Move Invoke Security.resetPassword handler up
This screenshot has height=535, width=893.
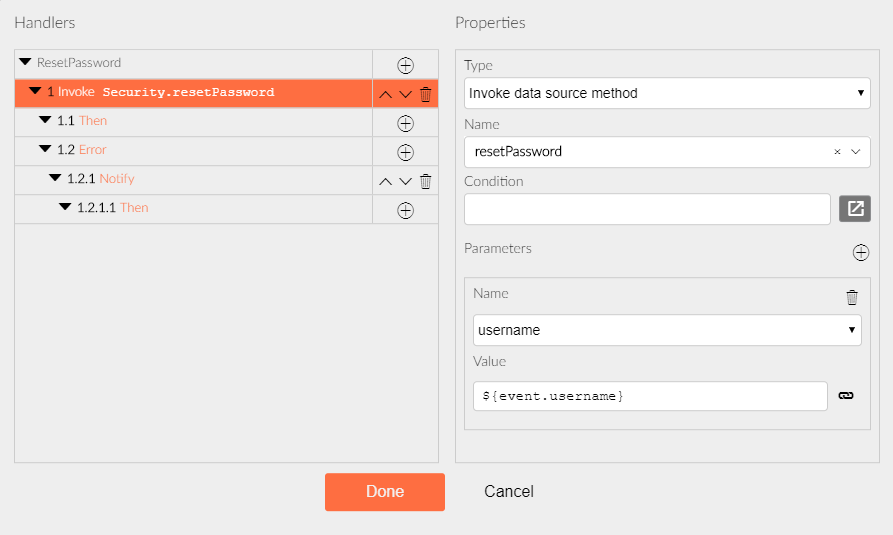point(386,95)
